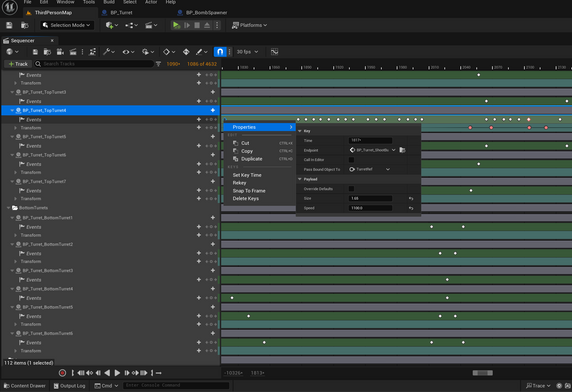Open the Output Log
572x392 pixels.
pos(69,385)
